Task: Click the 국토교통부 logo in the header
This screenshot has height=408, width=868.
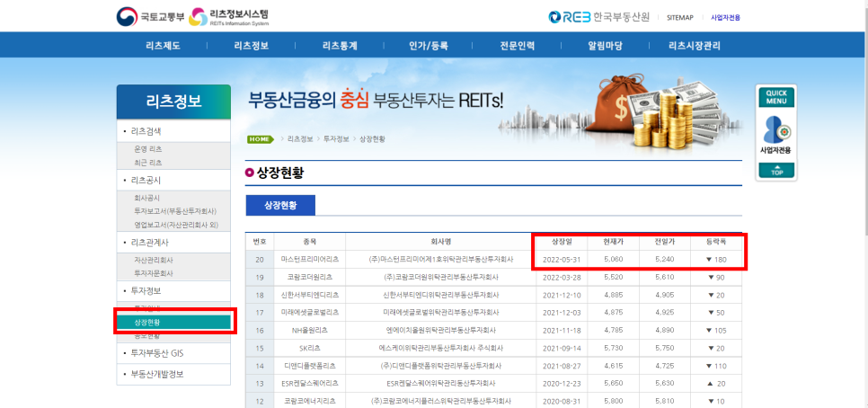Action: (148, 17)
